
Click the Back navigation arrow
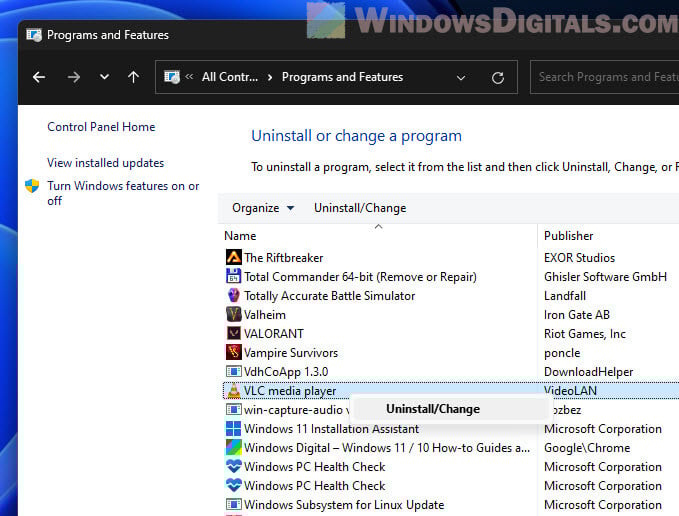pyautogui.click(x=39, y=77)
